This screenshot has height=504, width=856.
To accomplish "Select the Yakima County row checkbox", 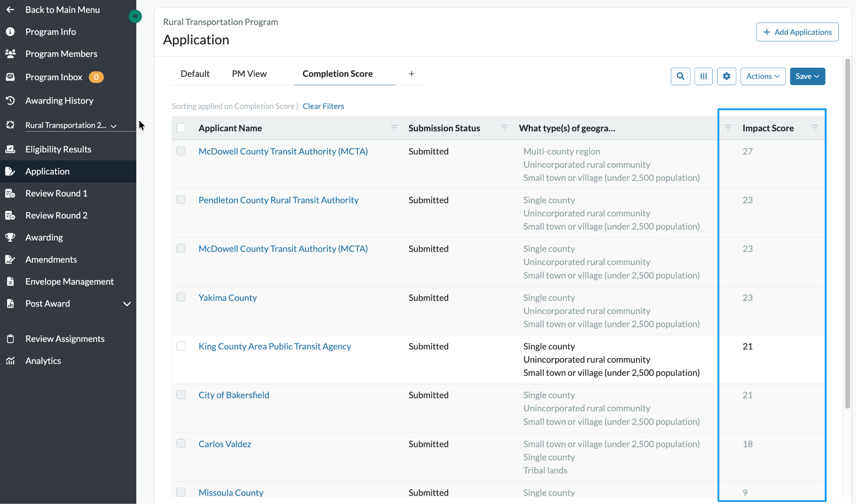I will click(181, 297).
